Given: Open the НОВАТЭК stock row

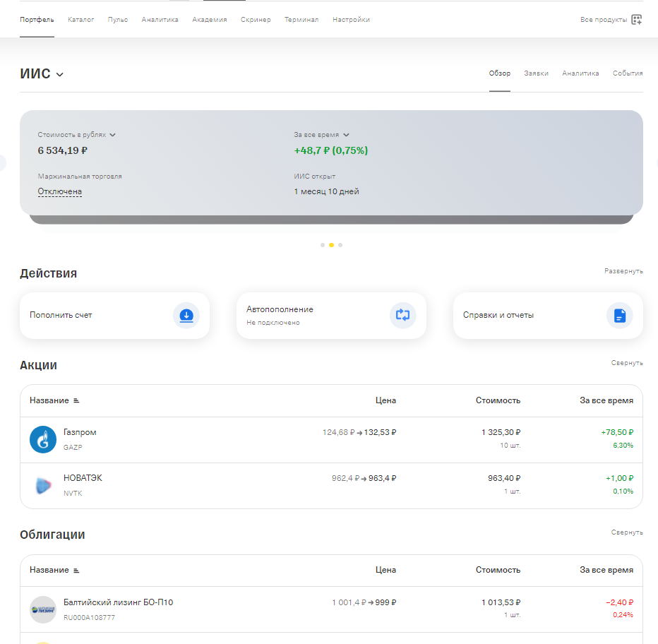Looking at the screenshot, I should 331,486.
